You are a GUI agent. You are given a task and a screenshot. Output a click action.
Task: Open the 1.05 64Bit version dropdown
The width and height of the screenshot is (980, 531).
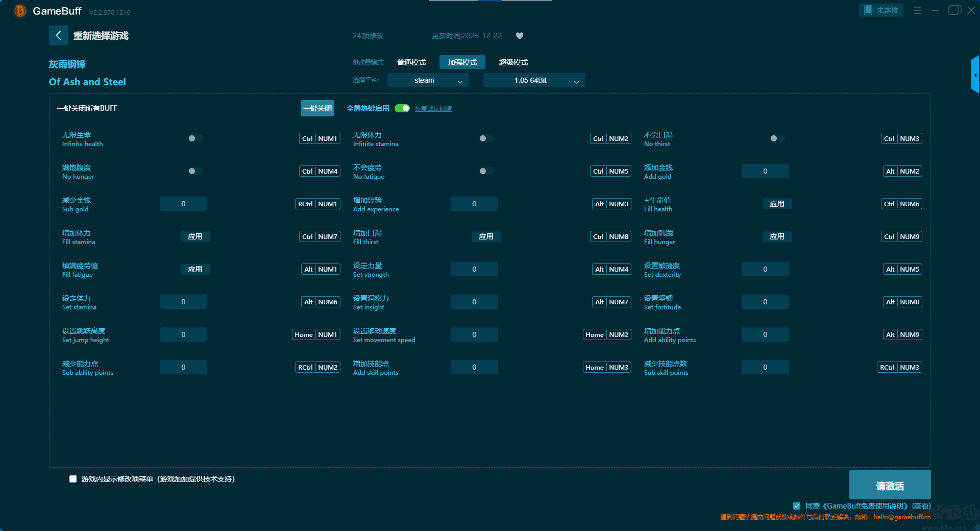[534, 80]
